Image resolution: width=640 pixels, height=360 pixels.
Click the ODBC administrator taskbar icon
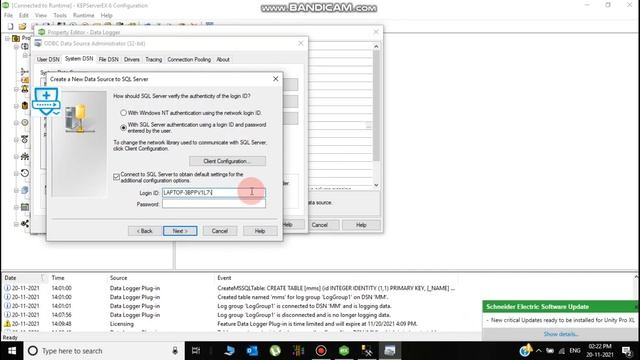[x=390, y=351]
